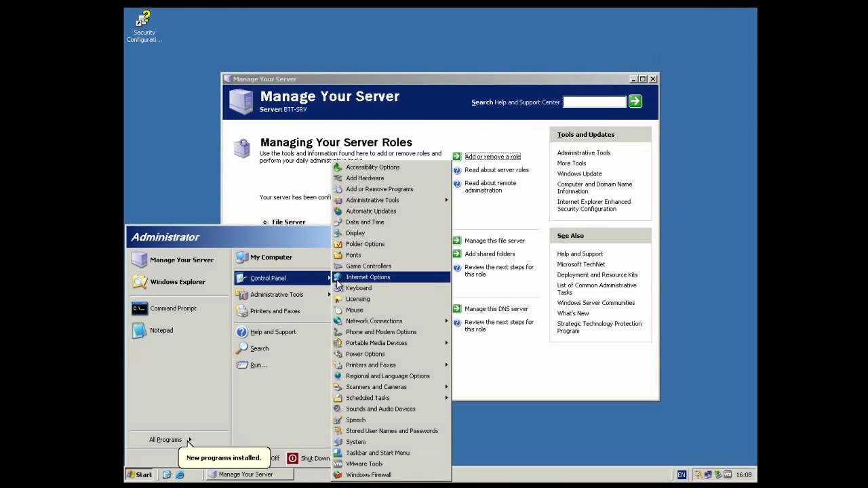Image resolution: width=868 pixels, height=488 pixels.
Task: Open the Start button
Action: pos(140,475)
